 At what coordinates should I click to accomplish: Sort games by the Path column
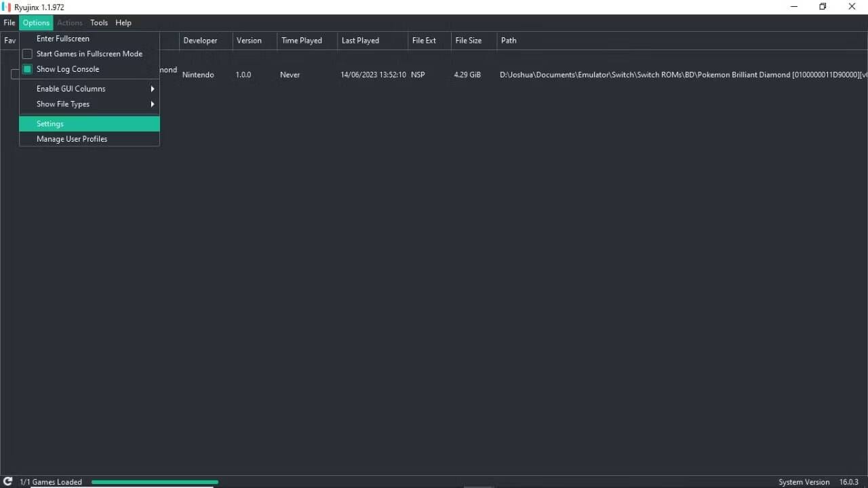[682, 41]
